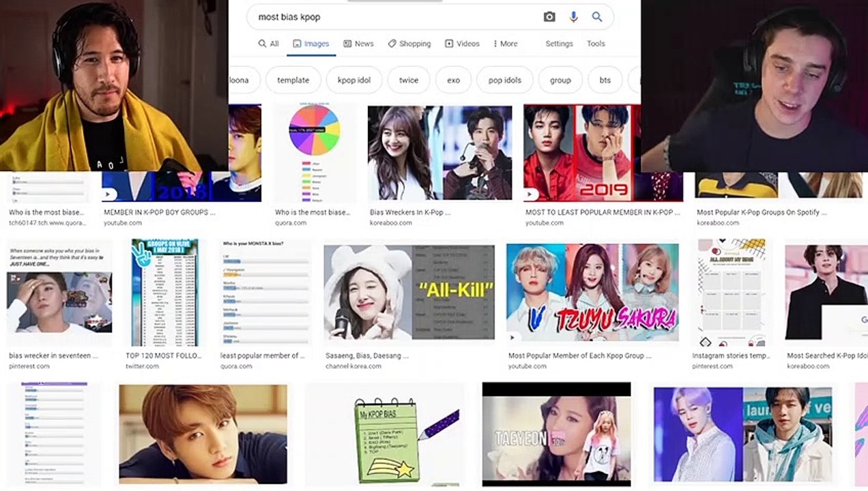The width and height of the screenshot is (868, 491).
Task: Click 'least popular member of ...' caption
Action: [x=263, y=356]
